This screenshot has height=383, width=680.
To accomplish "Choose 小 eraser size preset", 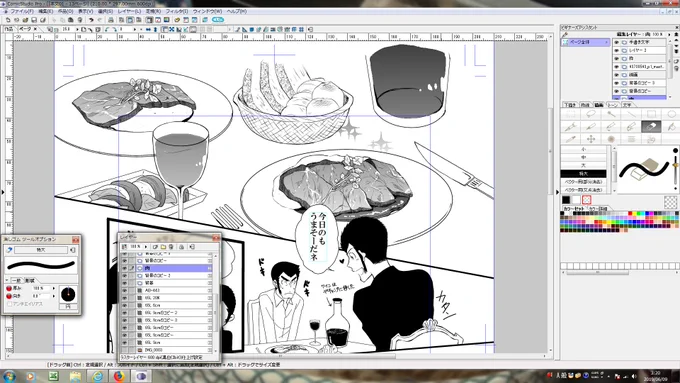I will click(583, 149).
